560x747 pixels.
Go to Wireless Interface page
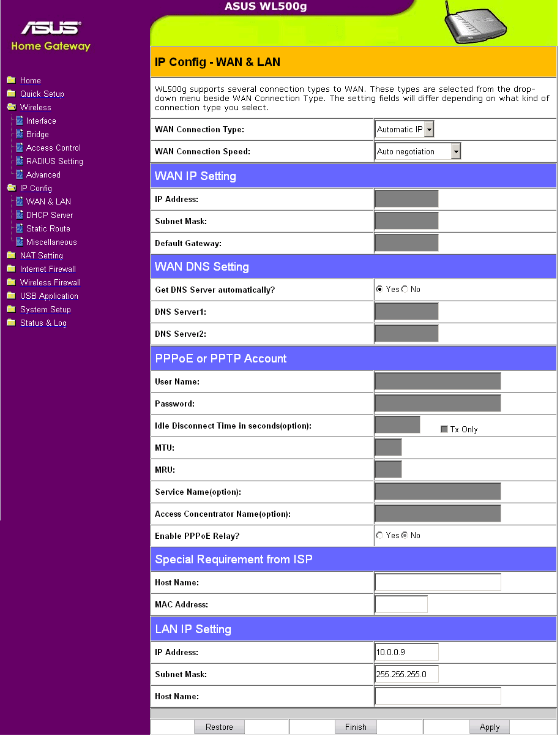(x=41, y=121)
